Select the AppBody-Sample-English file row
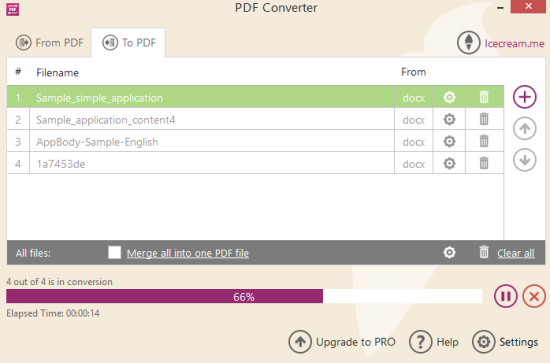 point(255,141)
